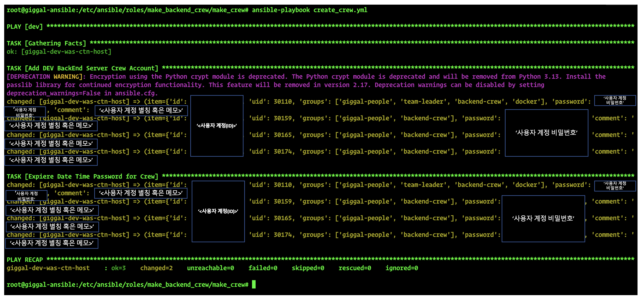Click TASK [Expiere Date Time Password for Crew]
Image resolution: width=644 pixels, height=300 pixels.
pos(82,176)
